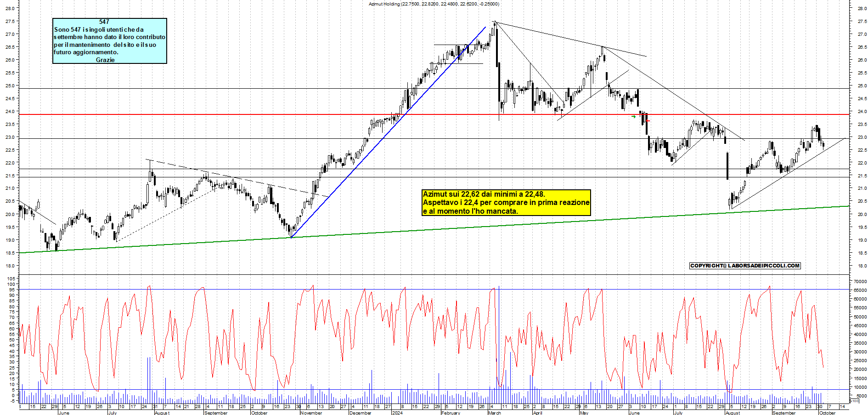Image resolution: width=868 pixels, height=415 pixels.
Task: Click the yellow note line 'e al momento l'ho mancata.'
Action: coord(470,211)
